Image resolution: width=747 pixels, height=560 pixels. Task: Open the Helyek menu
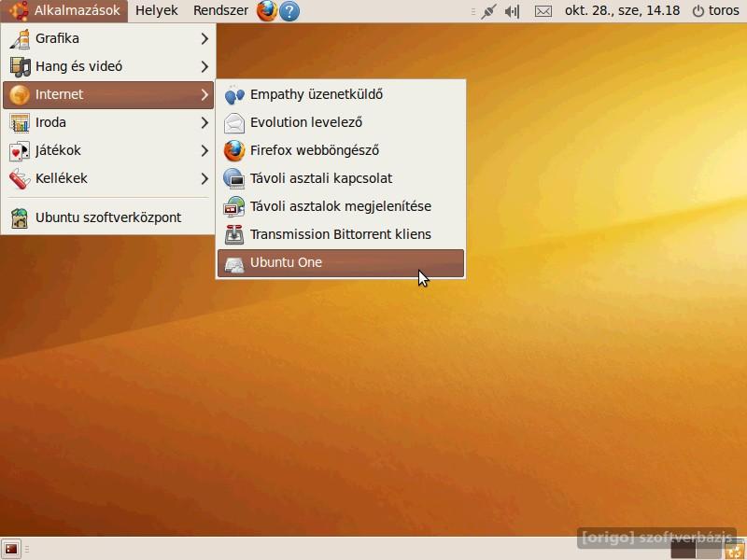[x=156, y=10]
